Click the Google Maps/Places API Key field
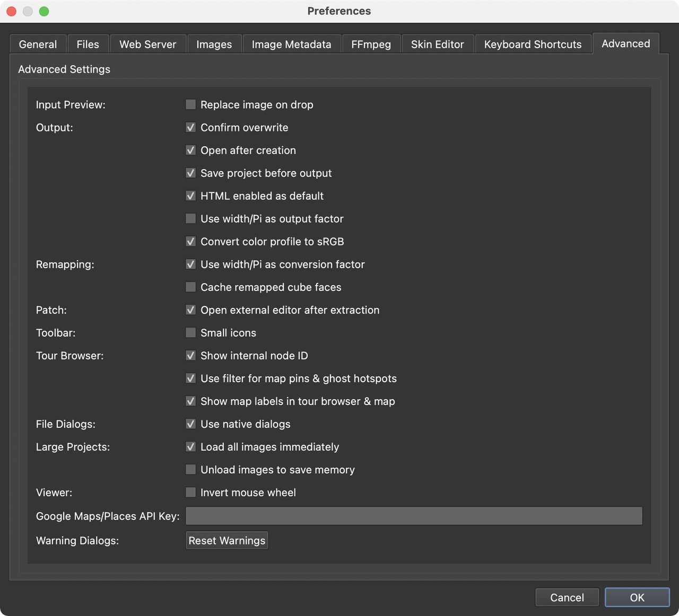 pos(414,515)
